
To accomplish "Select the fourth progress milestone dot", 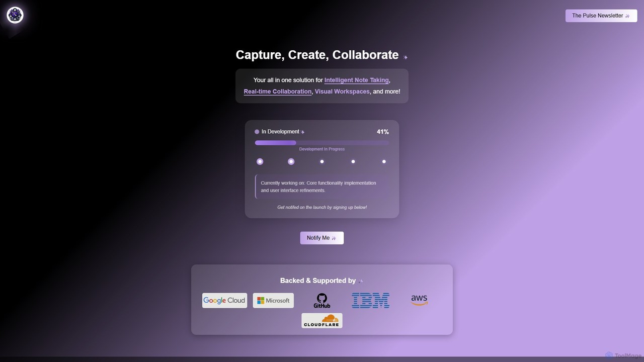I will click(353, 161).
